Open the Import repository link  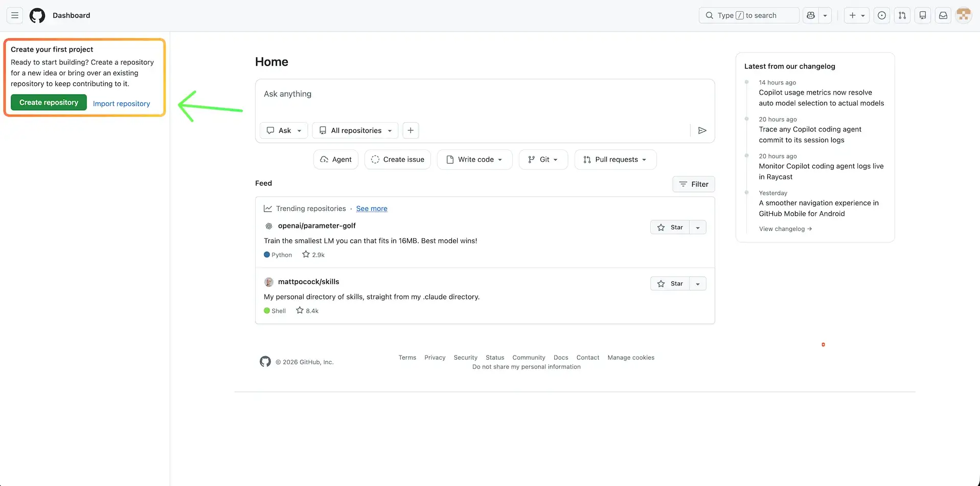coord(122,103)
